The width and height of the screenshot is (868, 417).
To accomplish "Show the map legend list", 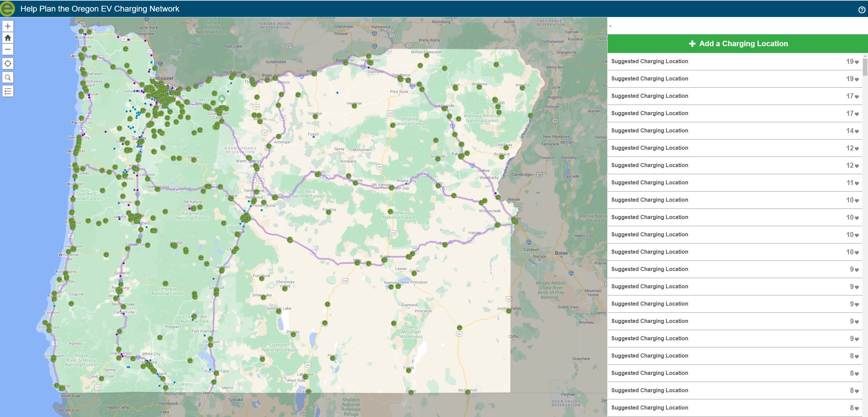I will 8,91.
